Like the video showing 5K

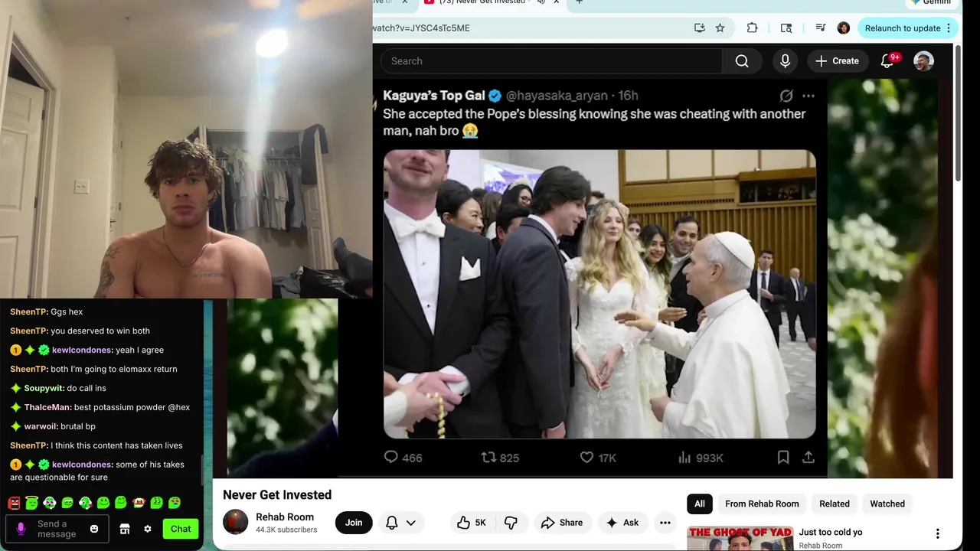472,523
